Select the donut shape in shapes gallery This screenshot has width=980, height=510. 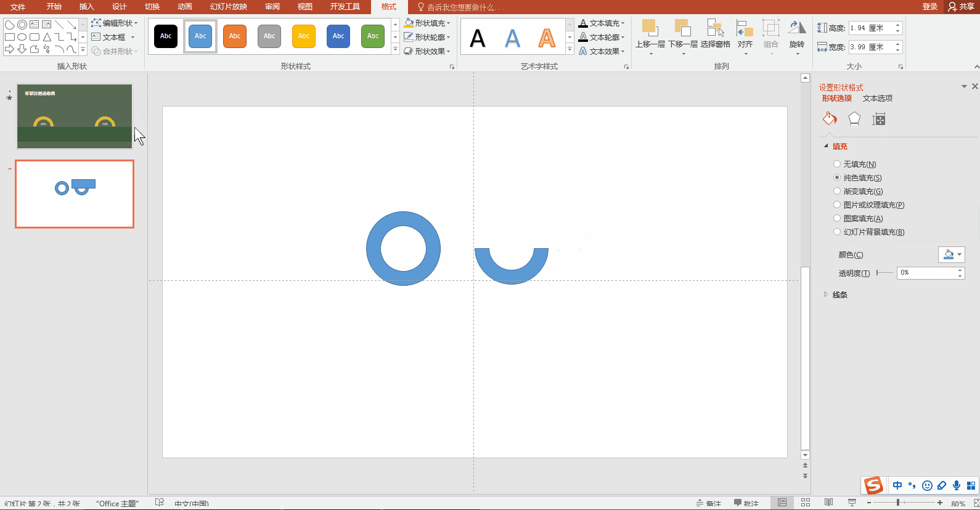[22, 25]
